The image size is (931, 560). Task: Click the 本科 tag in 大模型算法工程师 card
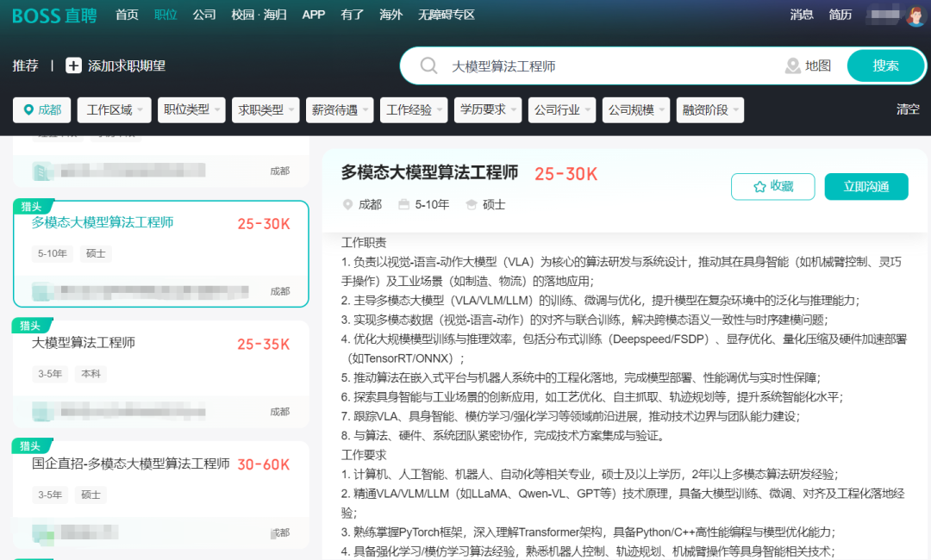[x=91, y=374]
